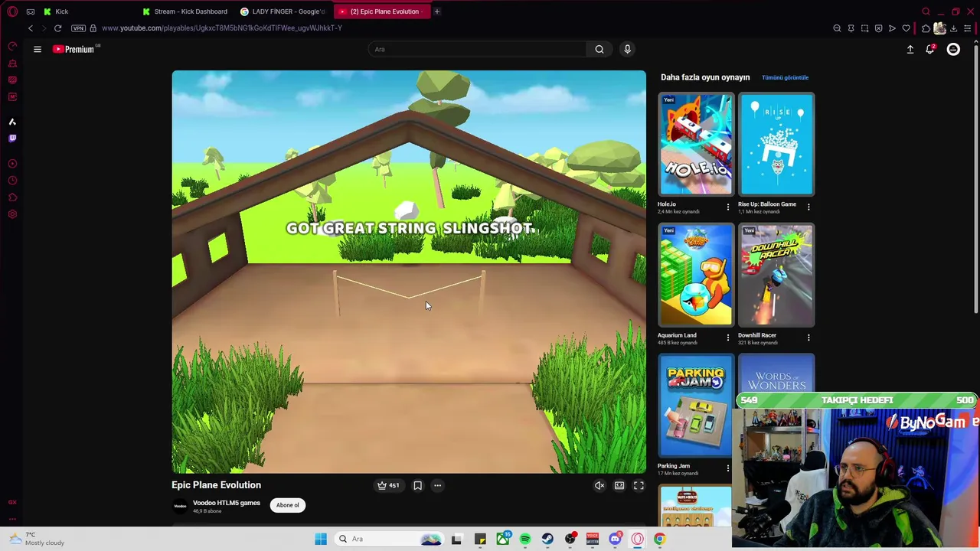
Task: Click the Windows taskbar search box
Action: coord(390,539)
